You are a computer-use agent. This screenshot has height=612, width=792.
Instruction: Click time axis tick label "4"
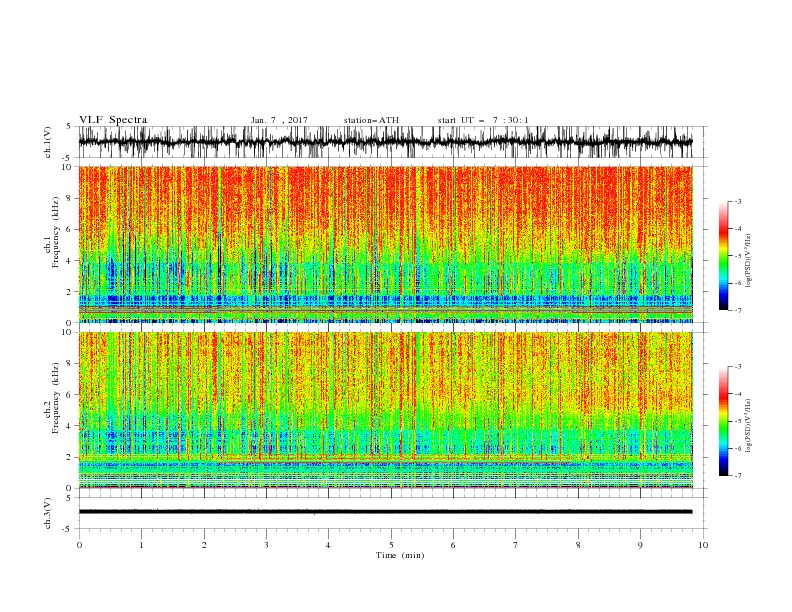pyautogui.click(x=329, y=545)
